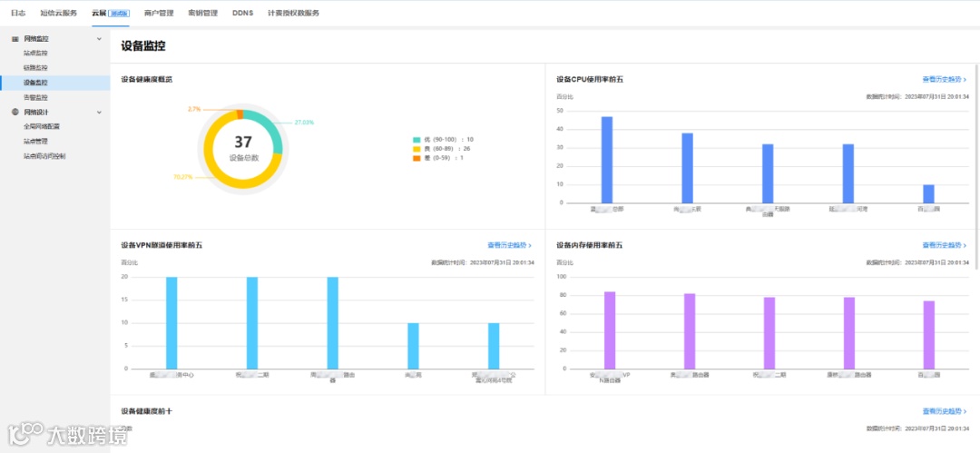This screenshot has width=980, height=453.
Task: Open 全局网络配置 in the sidebar
Action: tap(42, 126)
